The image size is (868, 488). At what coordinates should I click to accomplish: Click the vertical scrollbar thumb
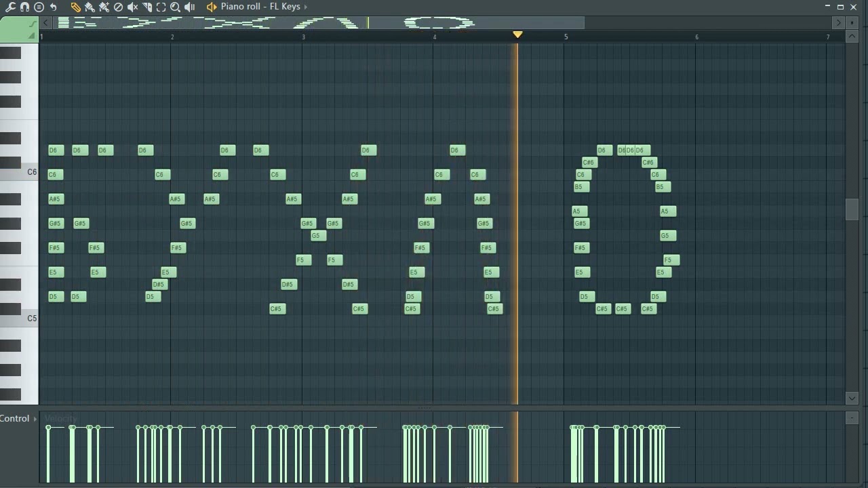(x=852, y=209)
